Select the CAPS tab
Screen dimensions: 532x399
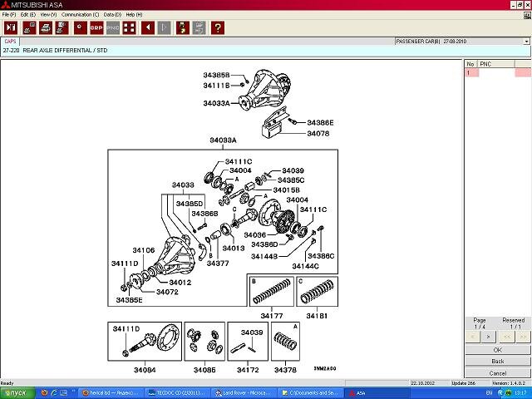[x=11, y=41]
